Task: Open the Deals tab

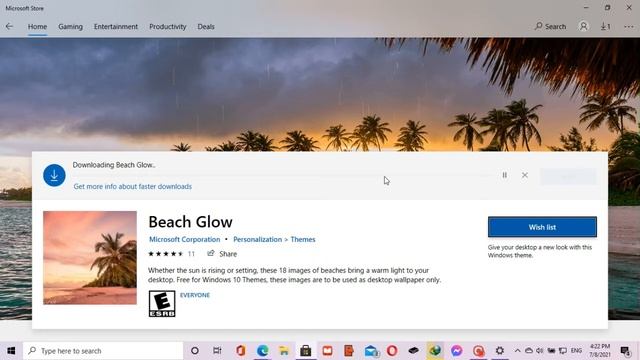Action: click(x=206, y=27)
